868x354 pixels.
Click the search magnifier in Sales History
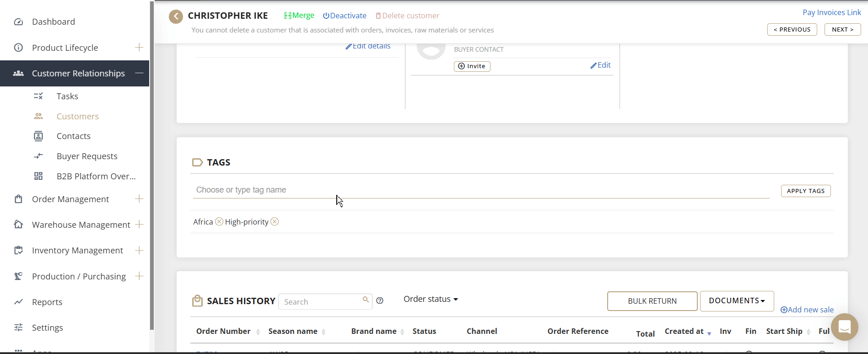366,300
